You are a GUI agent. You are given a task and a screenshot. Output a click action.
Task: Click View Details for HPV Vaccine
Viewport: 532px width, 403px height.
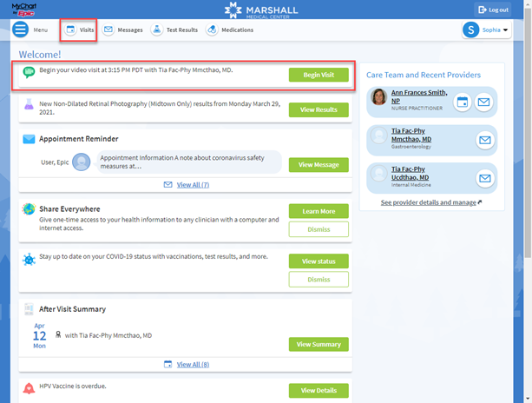(319, 391)
